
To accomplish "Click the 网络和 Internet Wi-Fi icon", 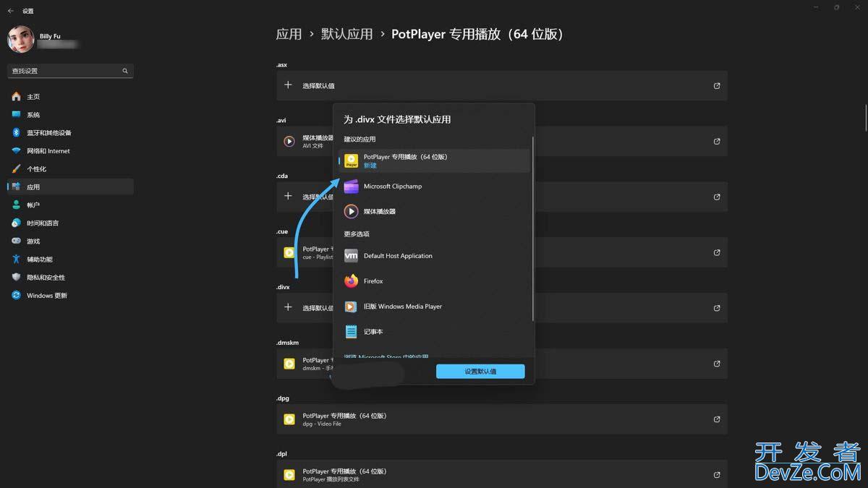I will pos(16,150).
